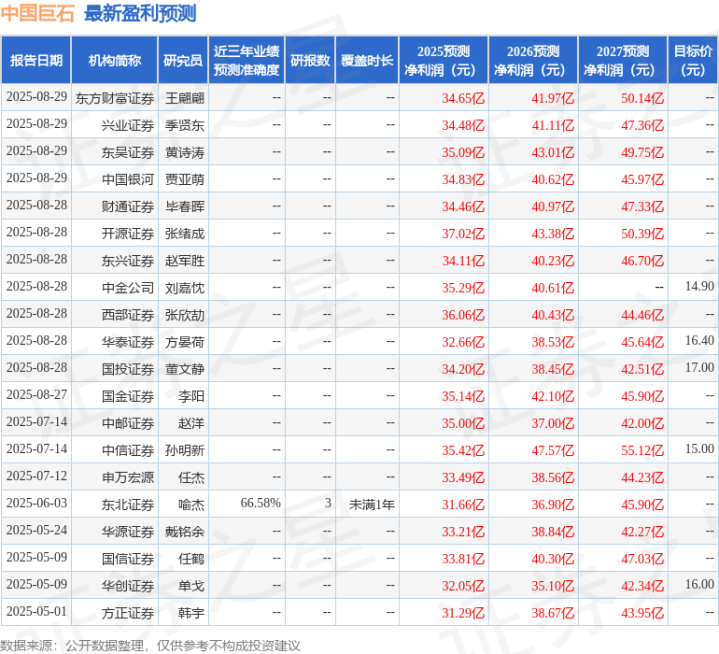Click the 机构简称 column header

coord(114,60)
